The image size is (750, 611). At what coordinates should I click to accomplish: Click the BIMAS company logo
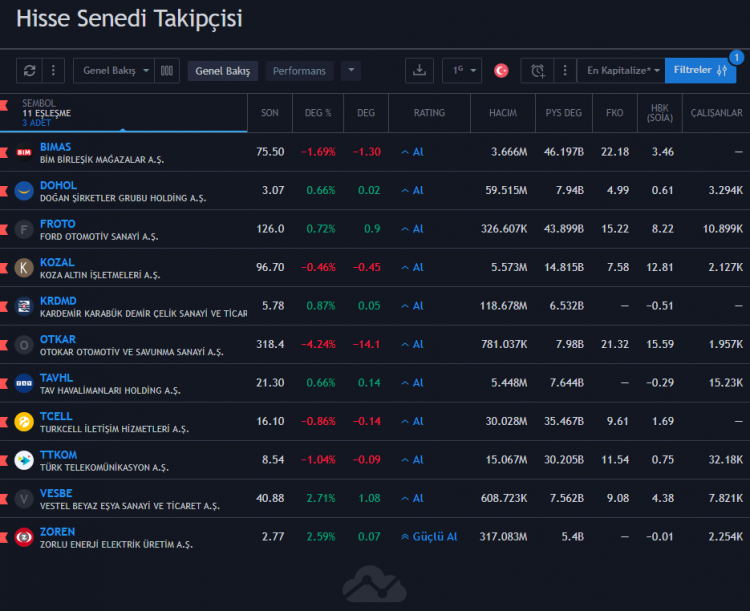click(x=24, y=153)
